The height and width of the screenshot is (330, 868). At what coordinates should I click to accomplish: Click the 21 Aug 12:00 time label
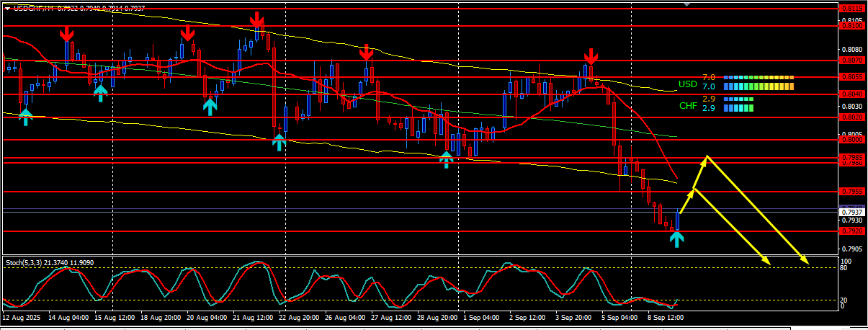(251, 317)
